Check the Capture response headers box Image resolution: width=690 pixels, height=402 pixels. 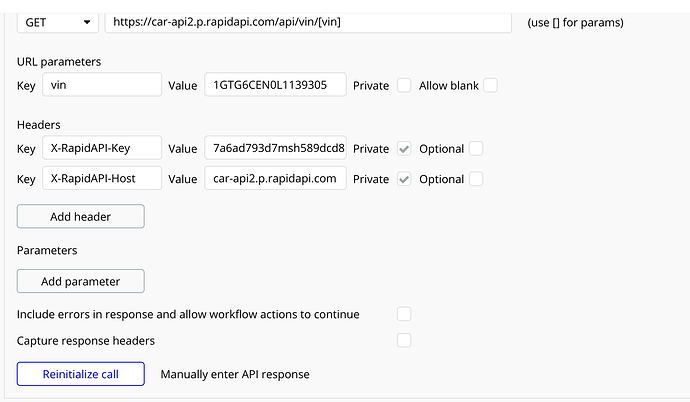point(404,340)
